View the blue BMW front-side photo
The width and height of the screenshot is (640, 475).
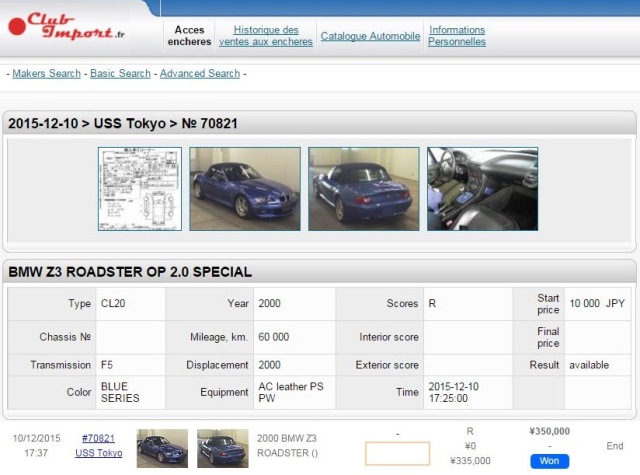[x=244, y=189]
